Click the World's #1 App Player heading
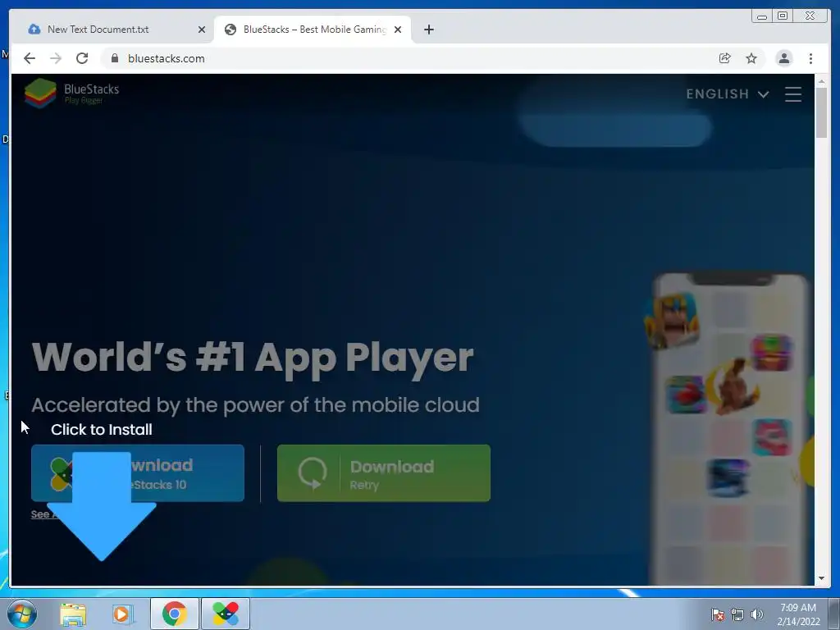The width and height of the screenshot is (840, 630). pyautogui.click(x=253, y=358)
